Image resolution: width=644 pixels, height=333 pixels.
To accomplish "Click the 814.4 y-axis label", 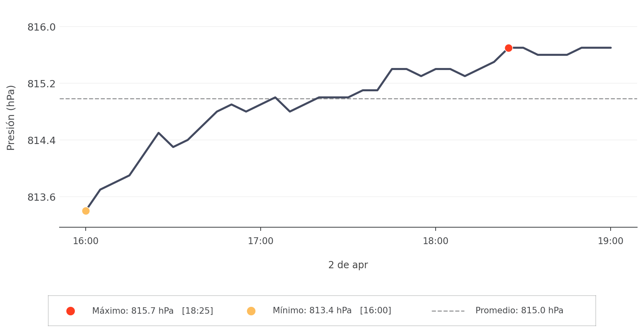I will pyautogui.click(x=41, y=141).
